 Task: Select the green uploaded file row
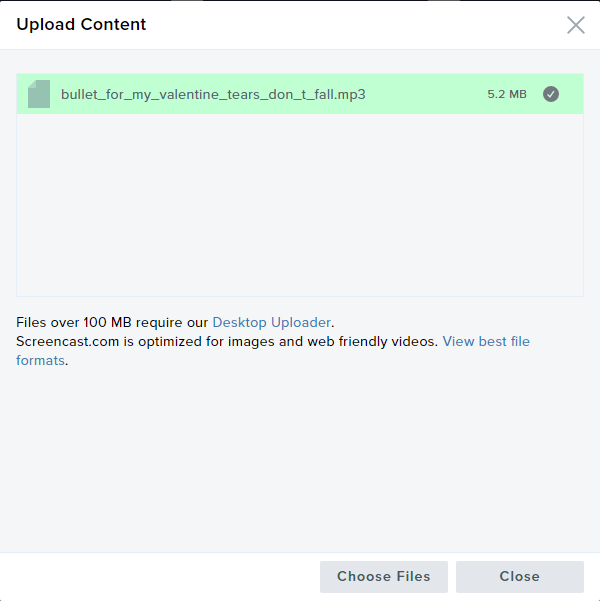point(300,94)
